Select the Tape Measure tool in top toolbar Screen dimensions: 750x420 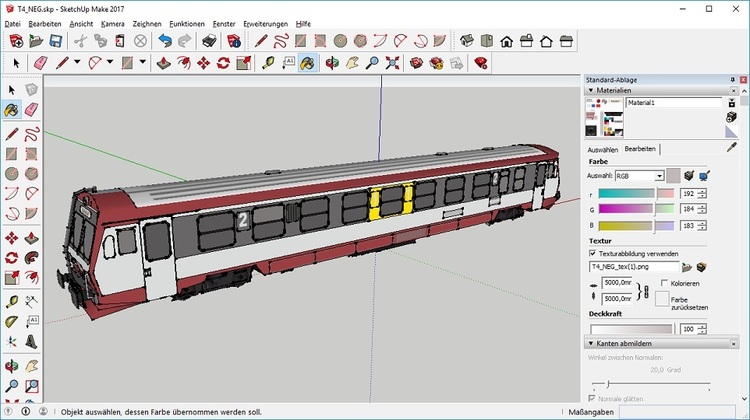(268, 63)
